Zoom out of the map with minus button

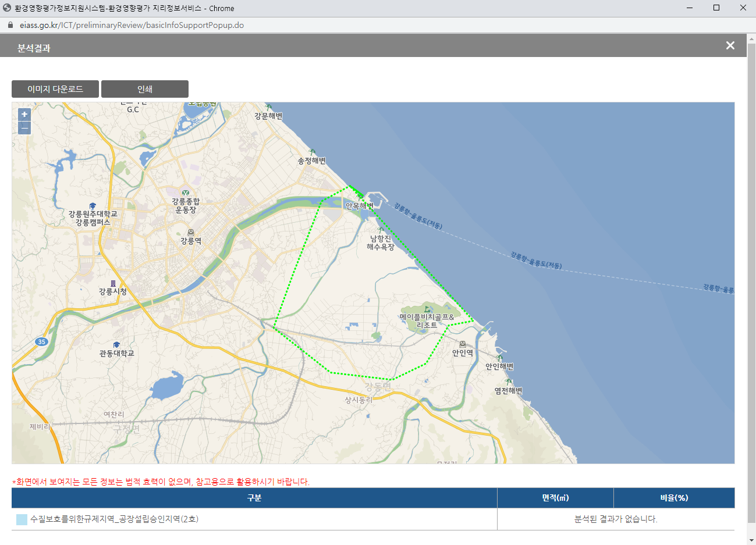pyautogui.click(x=24, y=128)
